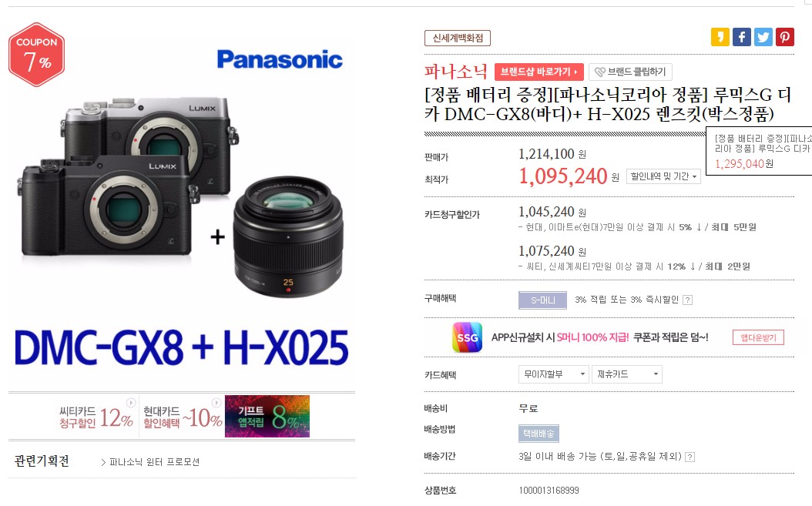Open arrow icon on 씨티카드 12% banner

[x=131, y=403]
